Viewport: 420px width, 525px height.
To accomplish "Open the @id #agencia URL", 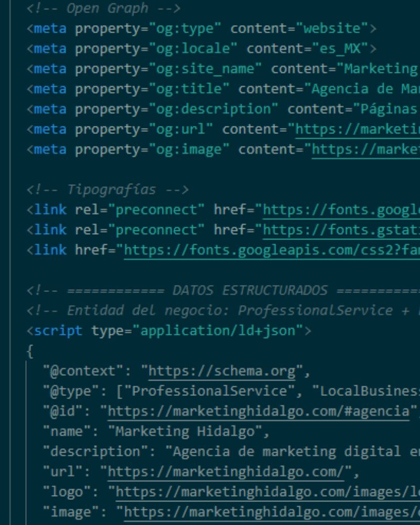I will (259, 412).
